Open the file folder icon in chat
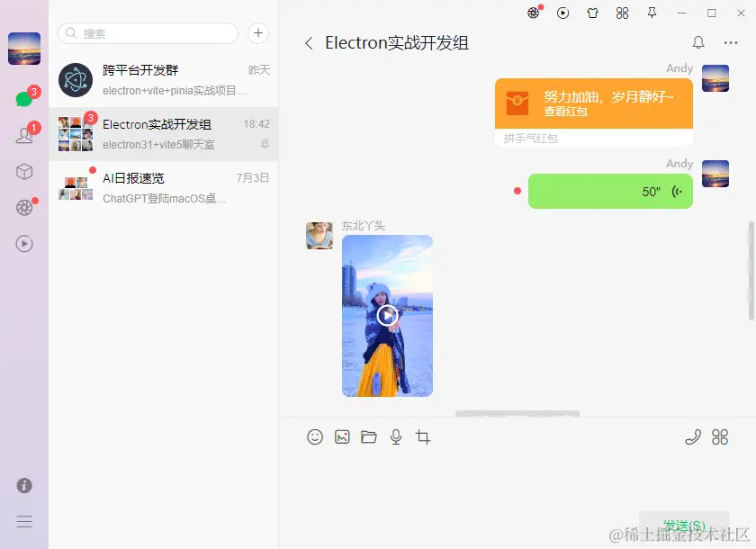This screenshot has width=756, height=549. 369,436
